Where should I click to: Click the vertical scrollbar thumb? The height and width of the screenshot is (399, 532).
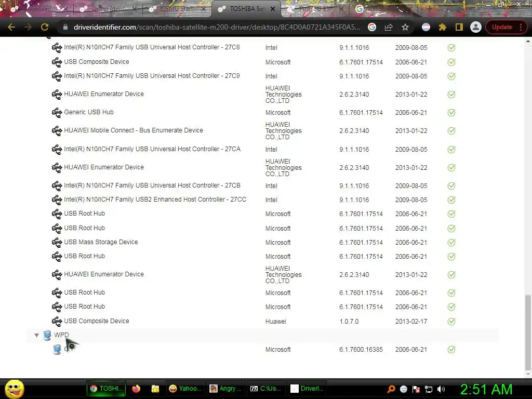528,332
